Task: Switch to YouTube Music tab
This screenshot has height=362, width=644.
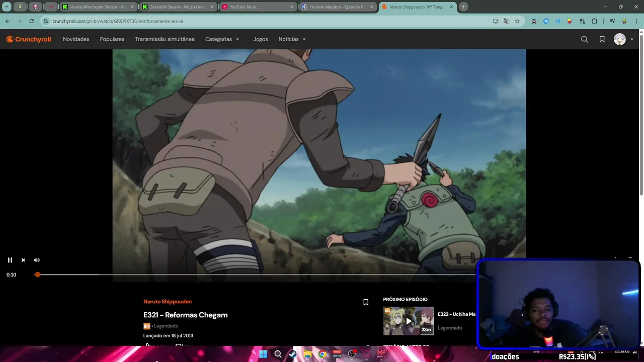Action: [x=258, y=7]
